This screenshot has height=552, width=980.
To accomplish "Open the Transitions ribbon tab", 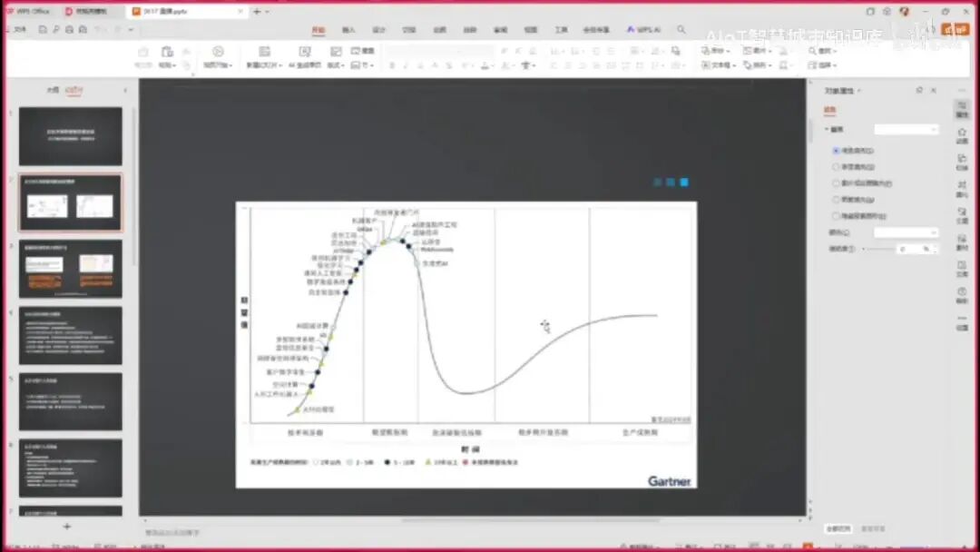I will click(408, 30).
